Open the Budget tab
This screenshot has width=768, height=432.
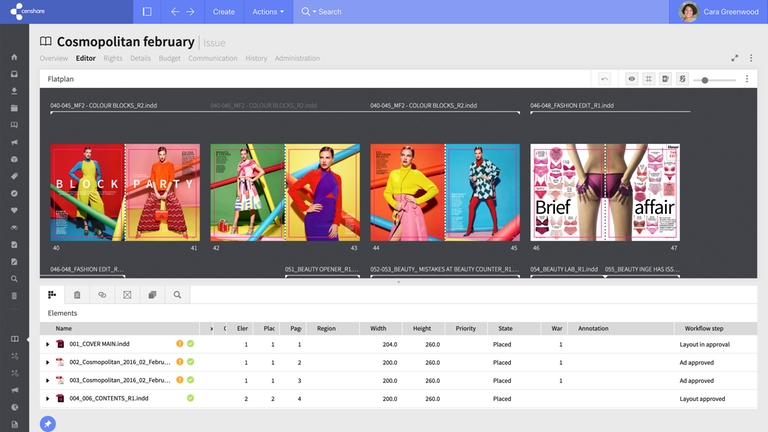(x=169, y=58)
